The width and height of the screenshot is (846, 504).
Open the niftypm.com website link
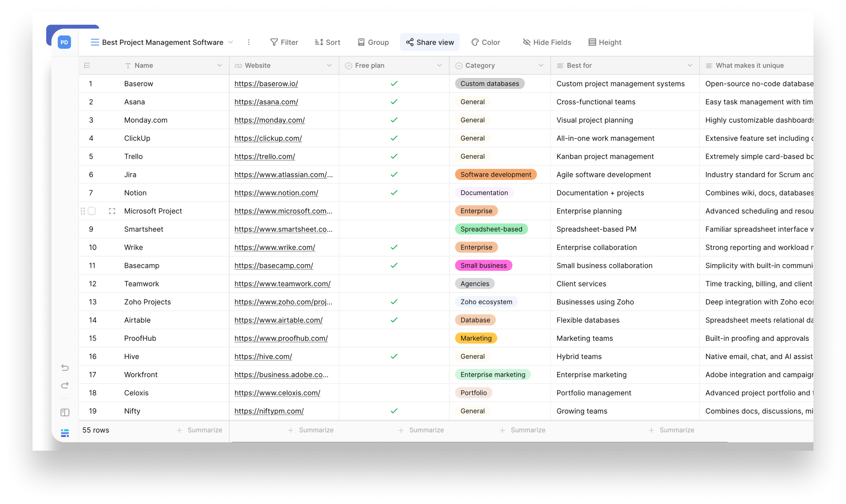pos(269,411)
